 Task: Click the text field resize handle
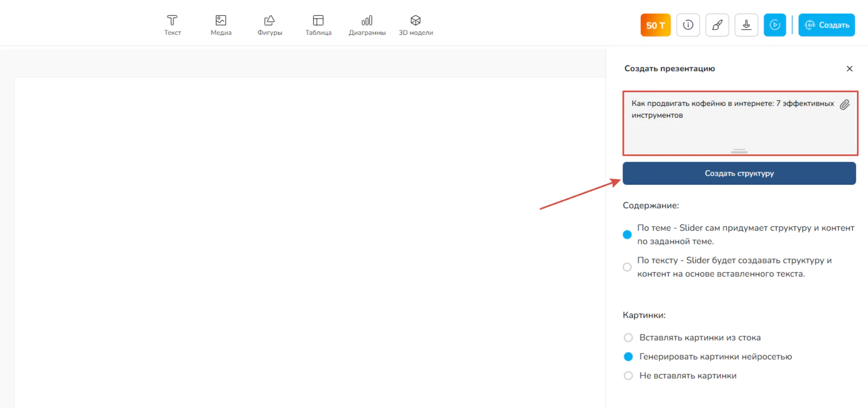point(739,151)
